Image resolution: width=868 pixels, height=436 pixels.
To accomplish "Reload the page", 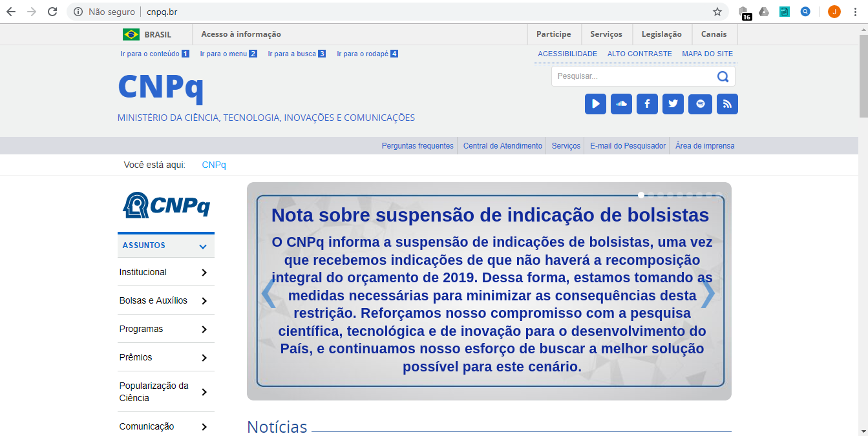I will pyautogui.click(x=53, y=12).
